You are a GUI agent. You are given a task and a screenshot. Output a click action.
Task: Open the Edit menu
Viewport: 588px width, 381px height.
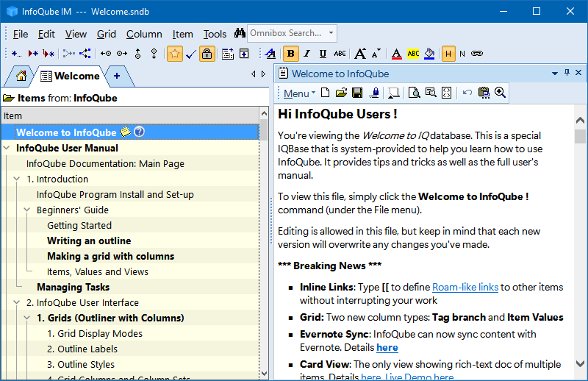(46, 34)
